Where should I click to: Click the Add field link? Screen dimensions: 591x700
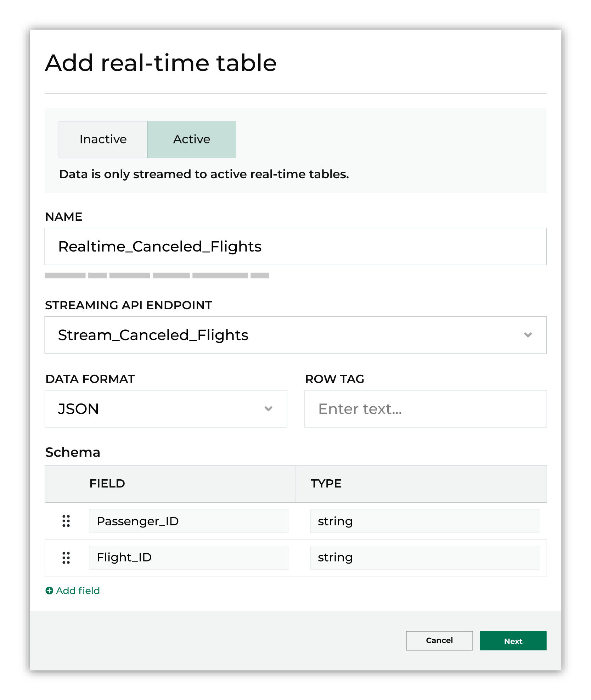pyautogui.click(x=73, y=591)
